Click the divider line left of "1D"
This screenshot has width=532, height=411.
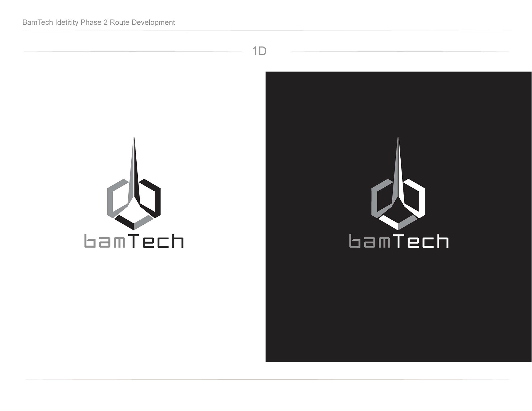pos(133,52)
